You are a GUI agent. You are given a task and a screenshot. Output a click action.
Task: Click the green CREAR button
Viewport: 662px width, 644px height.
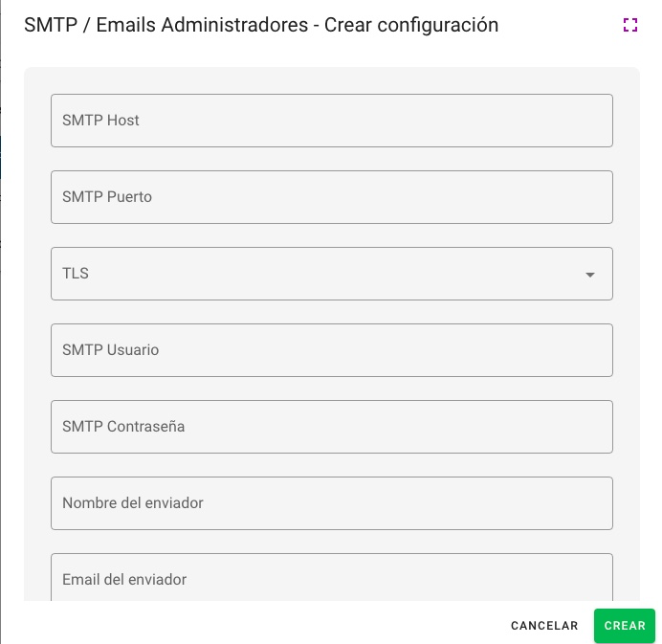tap(624, 626)
